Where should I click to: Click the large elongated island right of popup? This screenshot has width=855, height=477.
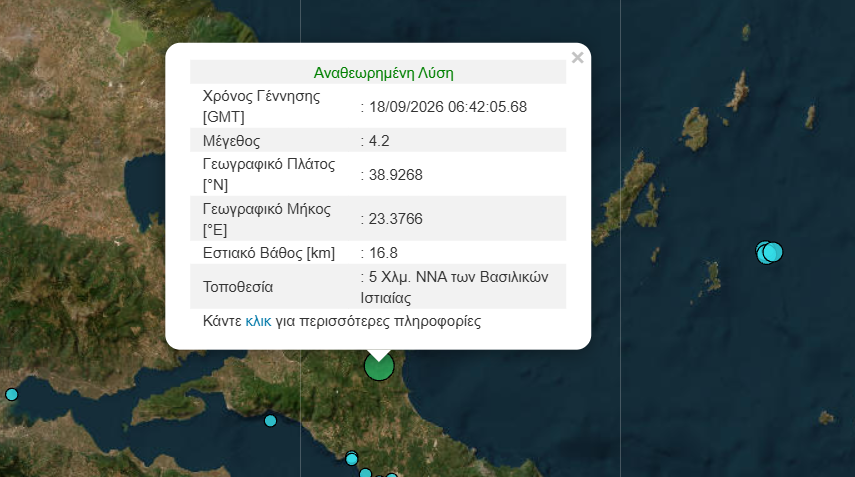pos(626,197)
